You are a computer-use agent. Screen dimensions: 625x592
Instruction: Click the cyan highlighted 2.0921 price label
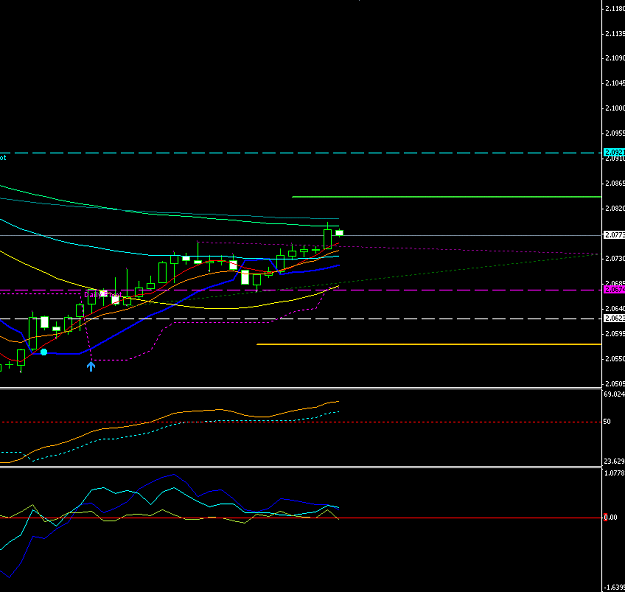pyautogui.click(x=614, y=152)
